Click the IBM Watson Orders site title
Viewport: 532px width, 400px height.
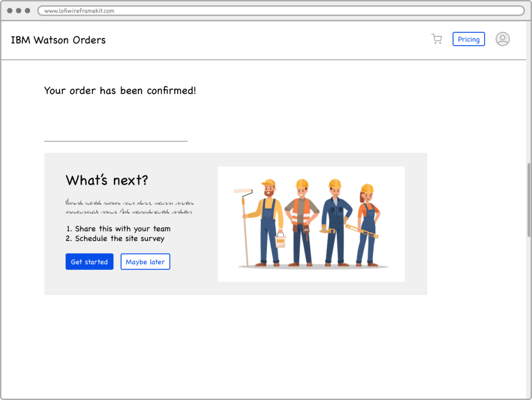pyautogui.click(x=58, y=40)
